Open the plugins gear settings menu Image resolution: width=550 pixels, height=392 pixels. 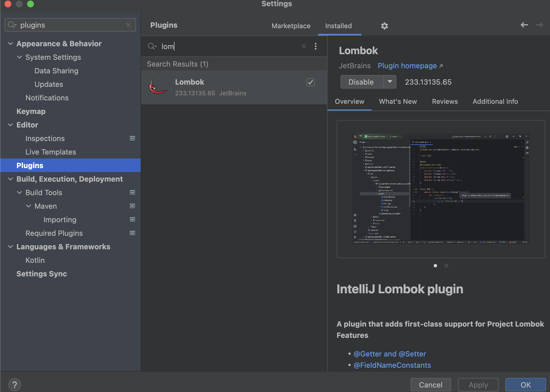384,26
